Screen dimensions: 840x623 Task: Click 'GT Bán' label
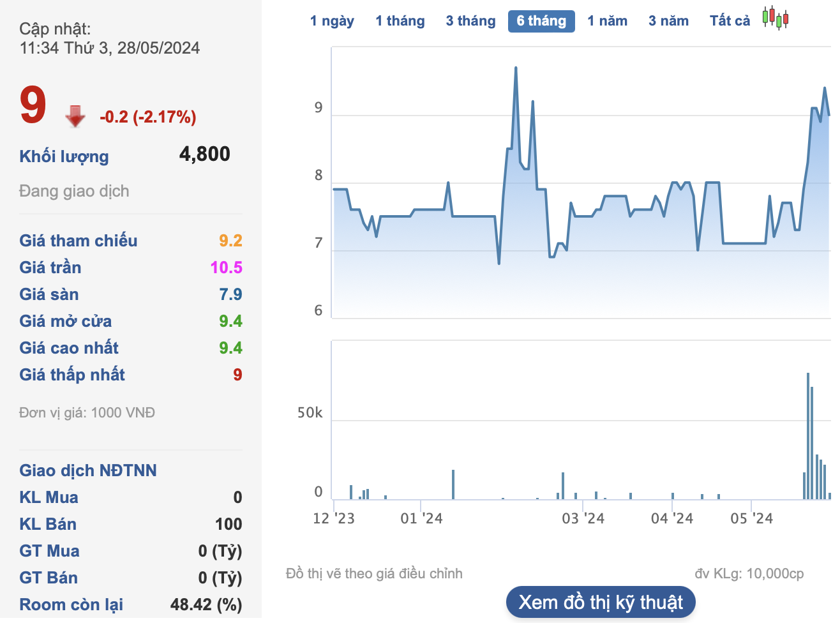point(49,578)
